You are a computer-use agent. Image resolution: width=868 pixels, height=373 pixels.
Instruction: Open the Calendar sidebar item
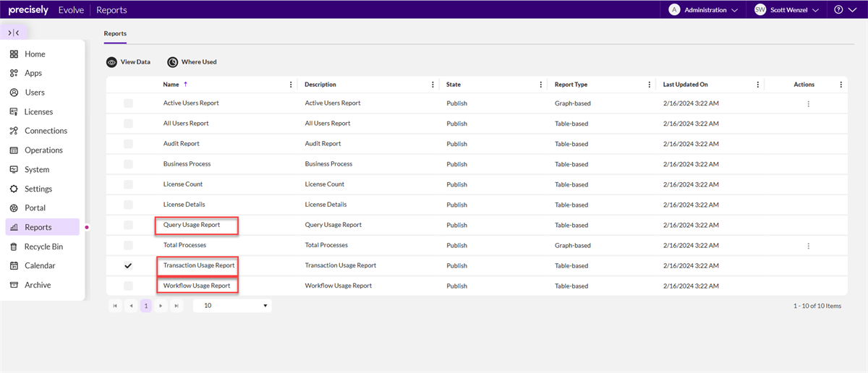click(40, 266)
